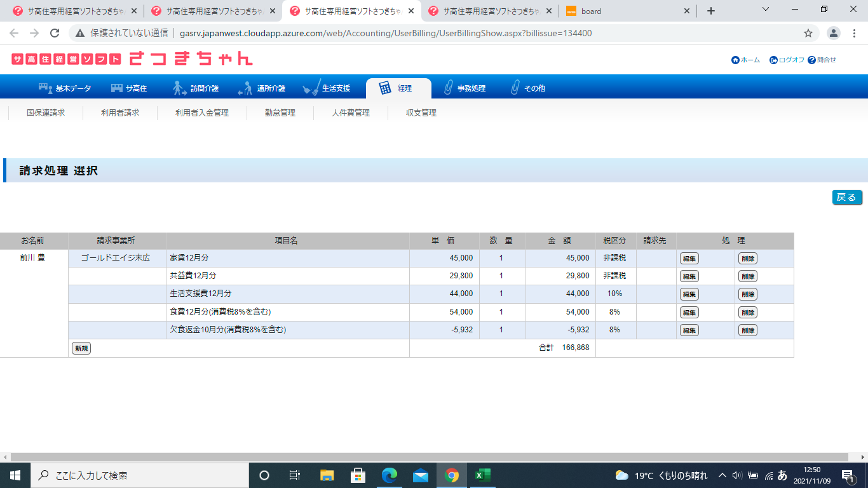Viewport: 868px width, 488px height.
Task: Open the 国保連請求 submenu
Action: pos(46,113)
